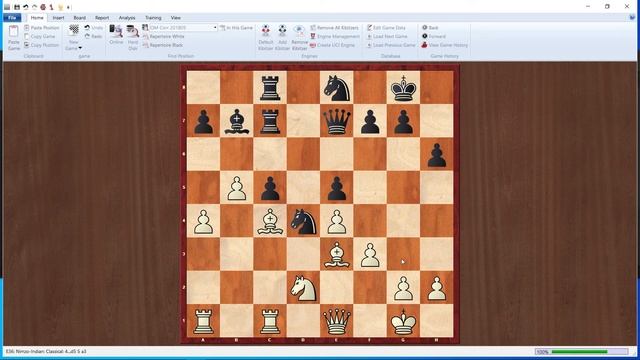Switch to the Training tab

(153, 18)
